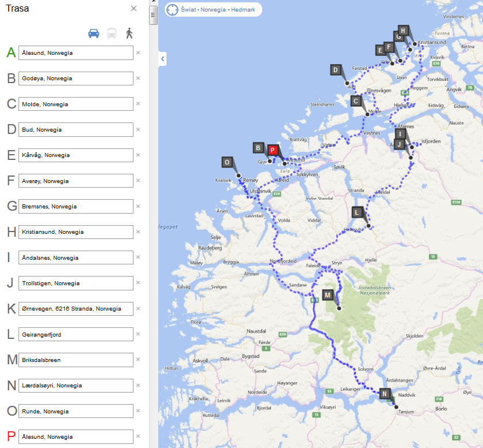The image size is (483, 448).
Task: Remove waypoint I Åndalsnes
Action: (x=138, y=257)
